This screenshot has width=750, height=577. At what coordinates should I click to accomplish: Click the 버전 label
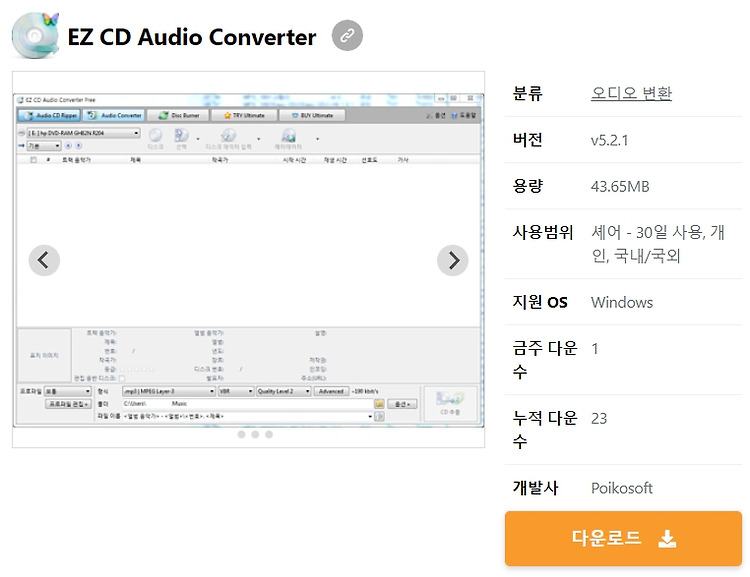[x=528, y=140]
